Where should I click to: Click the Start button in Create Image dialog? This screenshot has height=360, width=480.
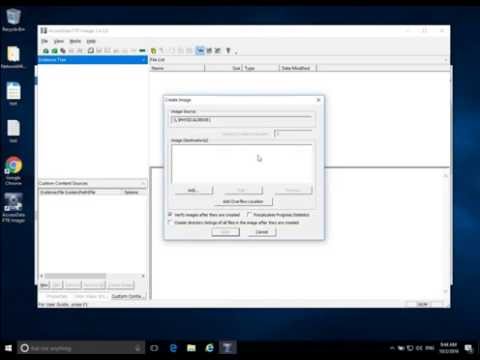(226, 232)
